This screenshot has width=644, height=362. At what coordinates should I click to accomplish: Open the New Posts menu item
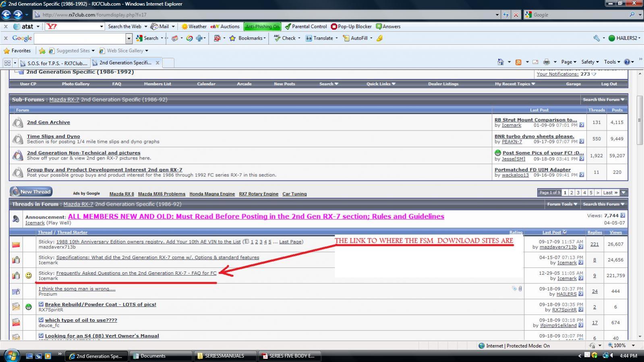point(284,84)
